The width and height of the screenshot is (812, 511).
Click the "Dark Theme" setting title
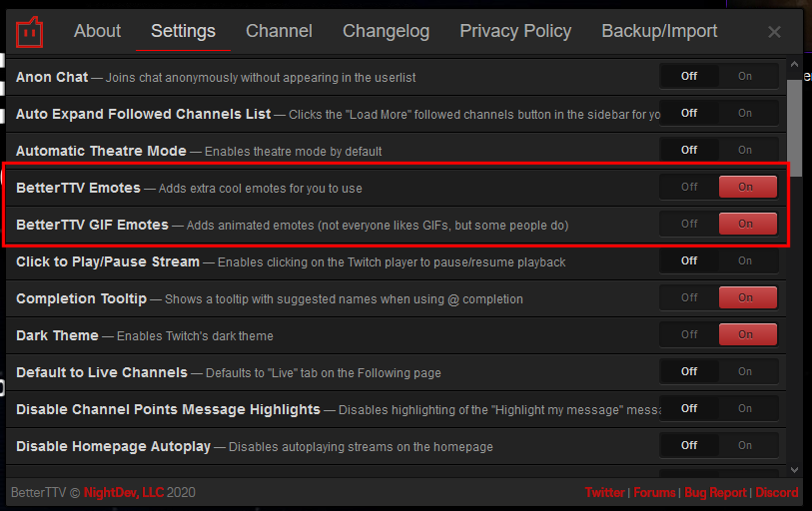57,335
